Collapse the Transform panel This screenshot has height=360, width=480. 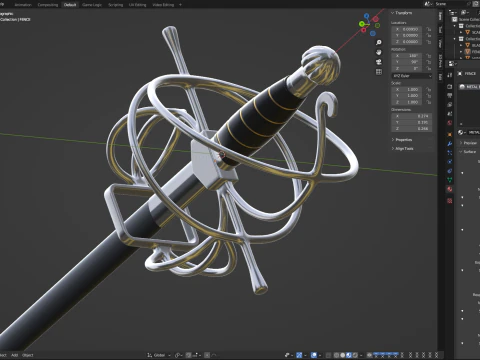tap(402, 13)
